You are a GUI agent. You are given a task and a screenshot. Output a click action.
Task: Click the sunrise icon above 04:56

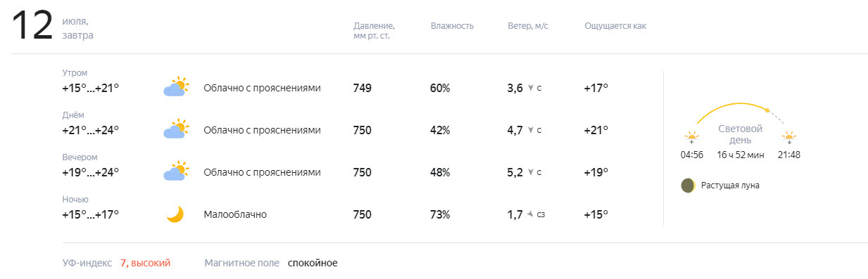click(x=691, y=138)
